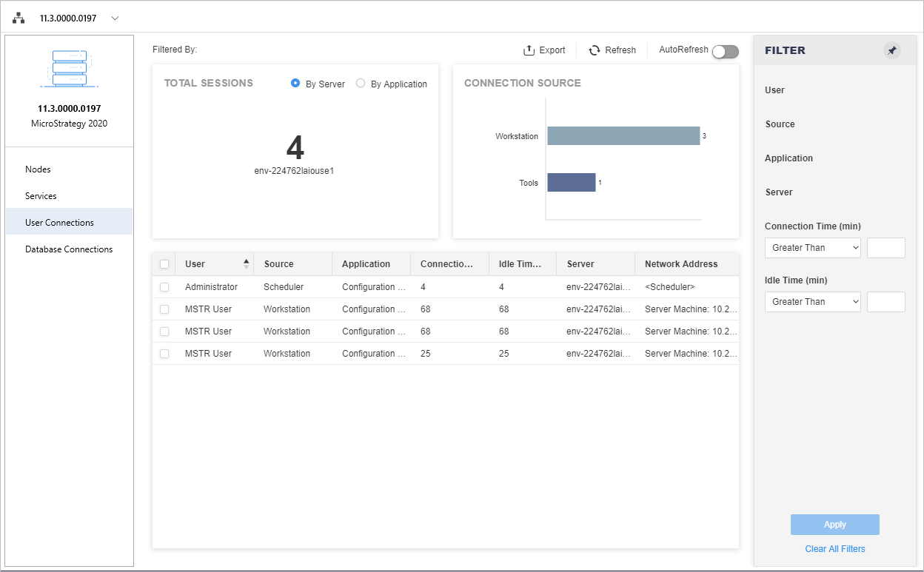
Task: Tick the select-all checkbox in table header
Action: (164, 264)
